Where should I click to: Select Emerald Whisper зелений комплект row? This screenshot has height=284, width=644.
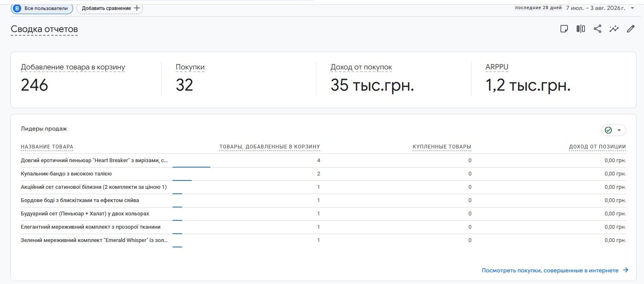[x=323, y=240]
